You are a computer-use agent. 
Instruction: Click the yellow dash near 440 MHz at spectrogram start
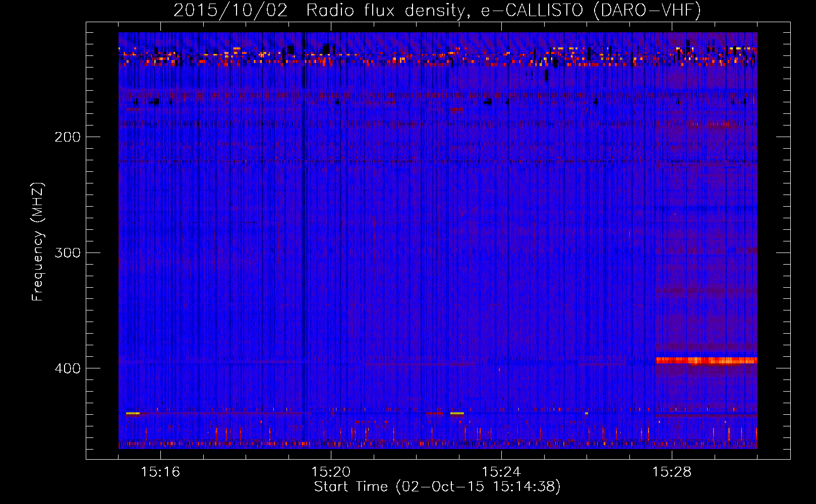133,413
